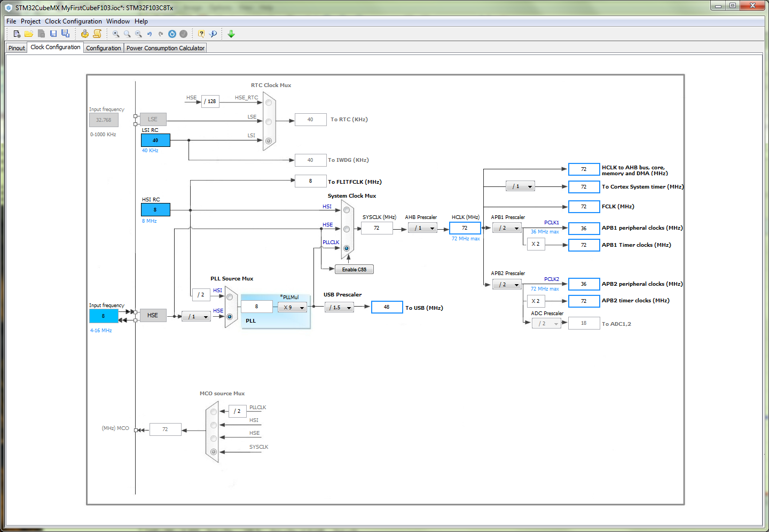Open the USB Prescaler / 1.5 dropdown
769x532 pixels.
click(339, 308)
